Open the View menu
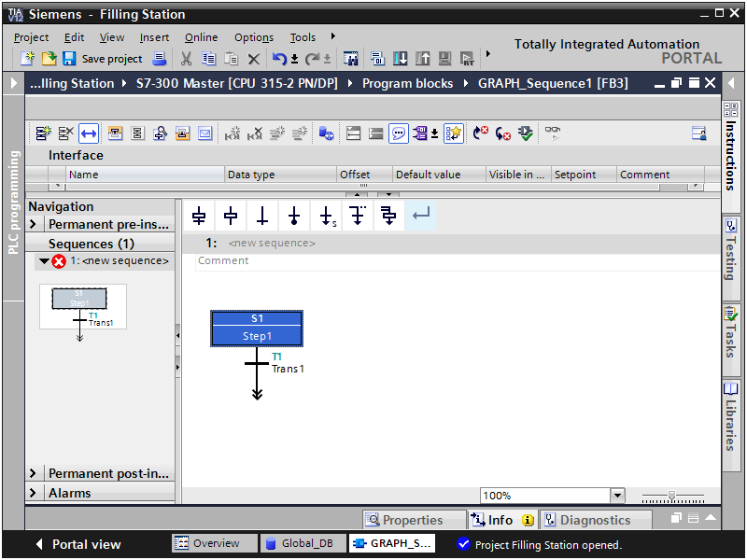The image size is (747, 560). (x=112, y=37)
